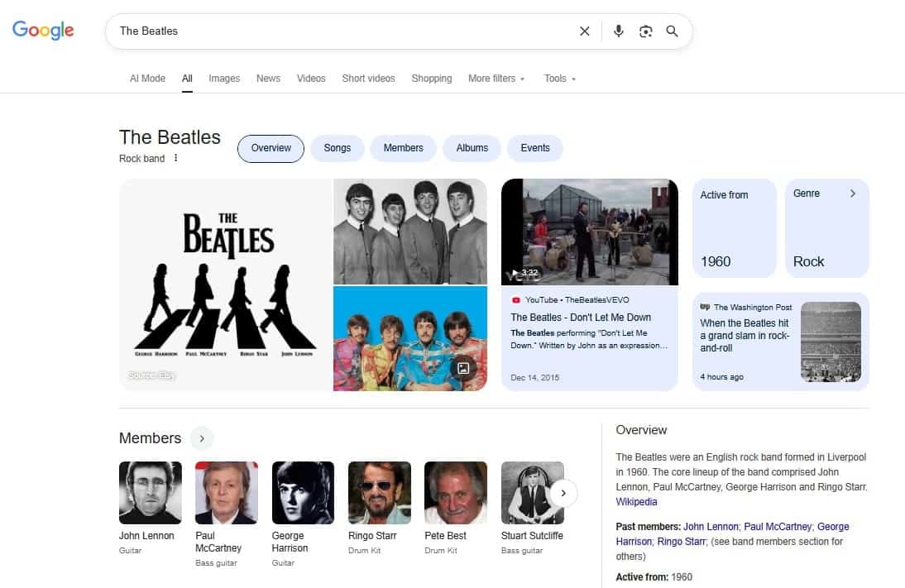
Task: Clear the search query with the X icon
Action: tap(584, 31)
